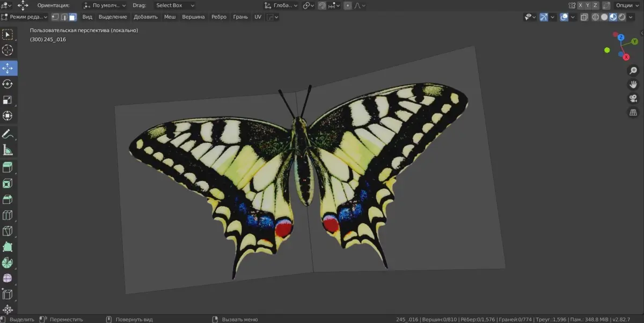This screenshot has width=644, height=323.
Task: Select material preview shading mode
Action: [x=613, y=17]
